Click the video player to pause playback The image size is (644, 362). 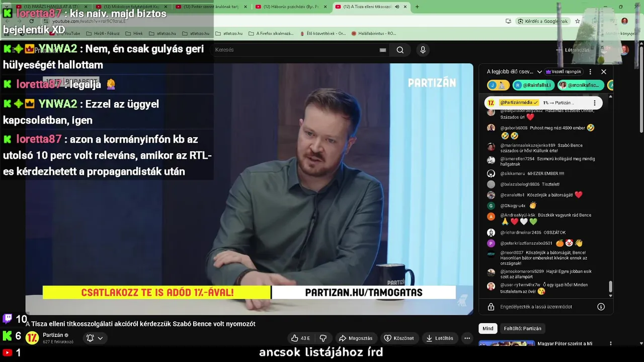(x=249, y=189)
